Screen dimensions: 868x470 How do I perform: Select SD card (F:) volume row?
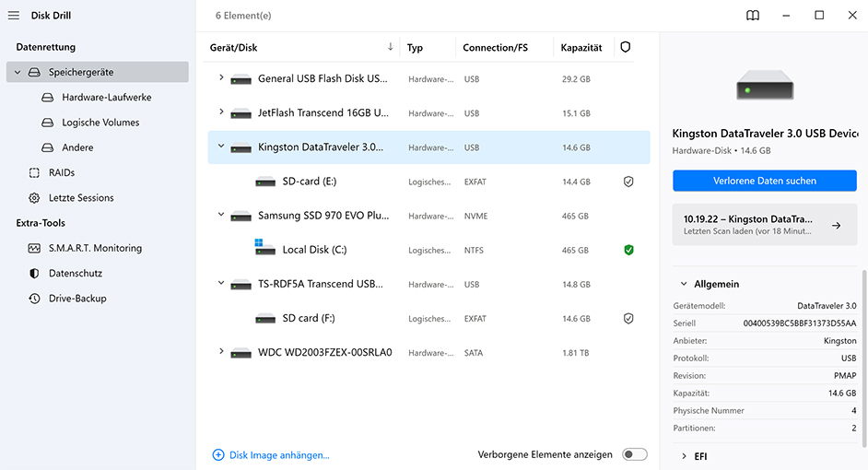click(x=429, y=318)
